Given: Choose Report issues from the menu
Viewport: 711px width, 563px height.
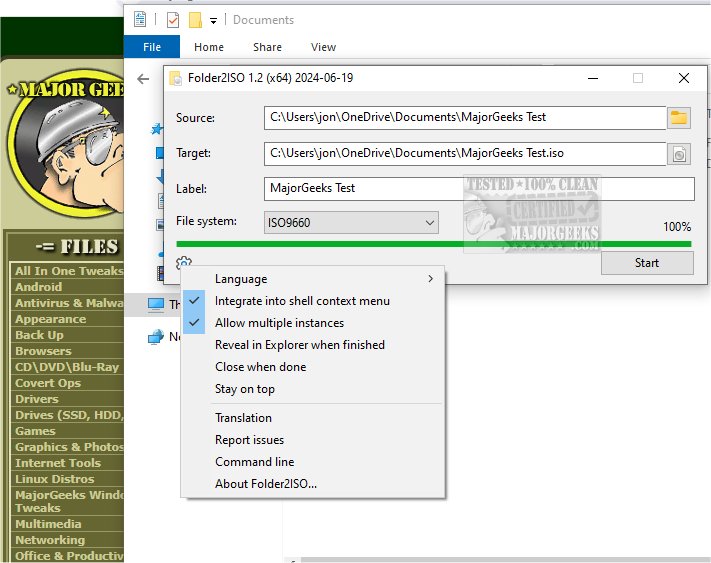Looking at the screenshot, I should [313, 440].
